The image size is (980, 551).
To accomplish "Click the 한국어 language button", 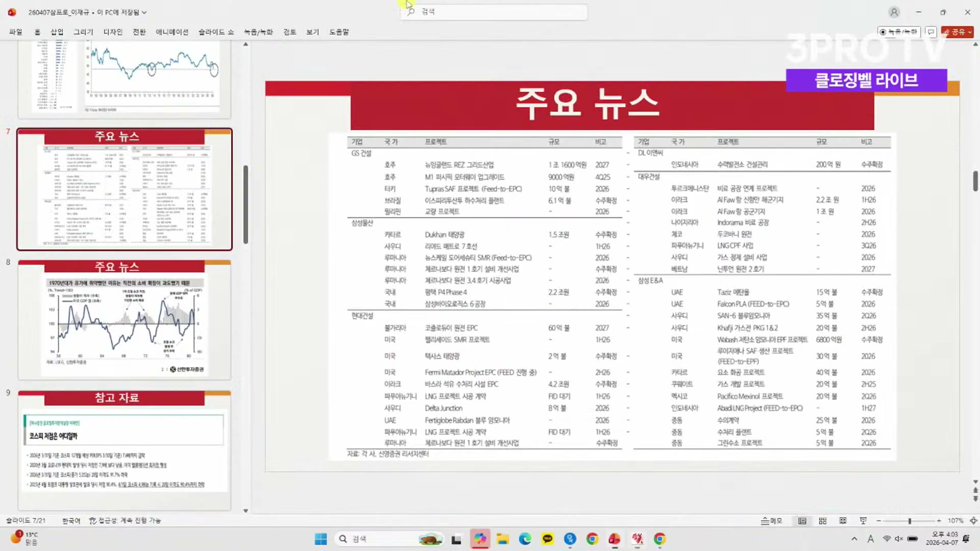I will 71,521.
